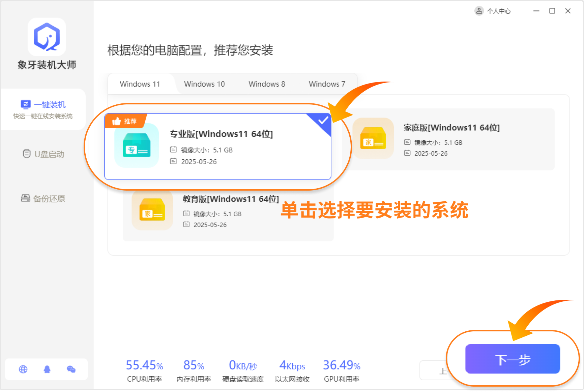Click the 下一步 button
Image resolution: width=584 pixels, height=392 pixels.
[x=513, y=359]
